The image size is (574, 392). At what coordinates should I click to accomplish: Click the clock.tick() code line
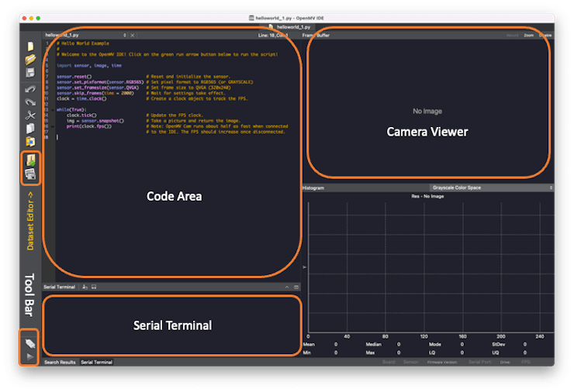(81, 115)
